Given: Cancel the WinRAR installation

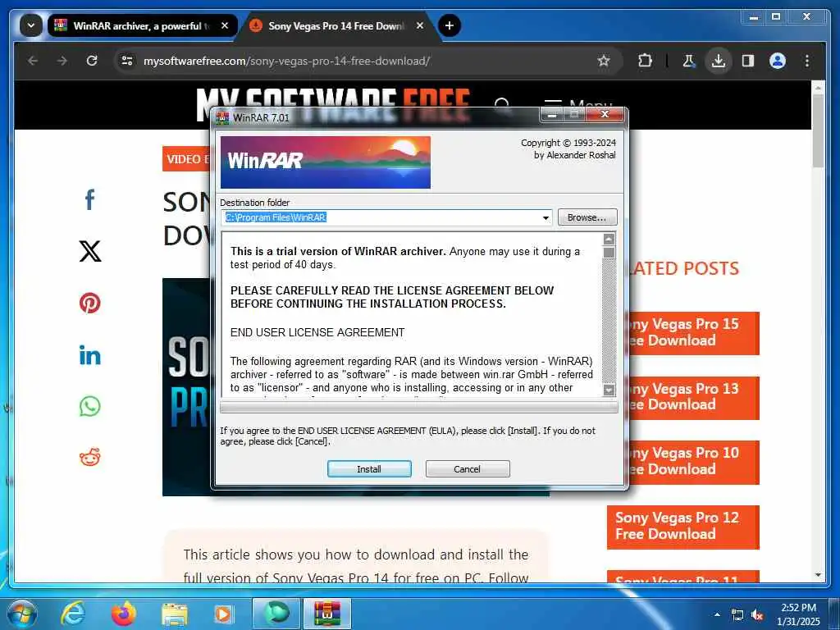Looking at the screenshot, I should pos(467,468).
